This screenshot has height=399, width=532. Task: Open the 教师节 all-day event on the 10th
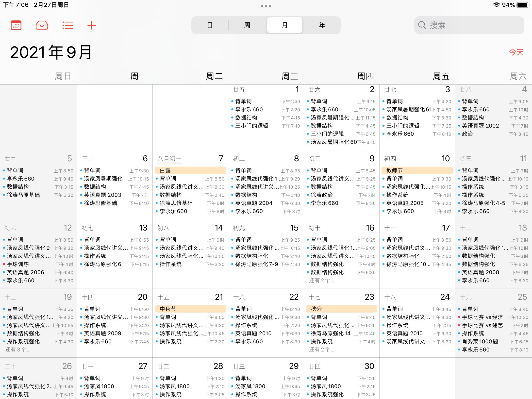point(417,170)
